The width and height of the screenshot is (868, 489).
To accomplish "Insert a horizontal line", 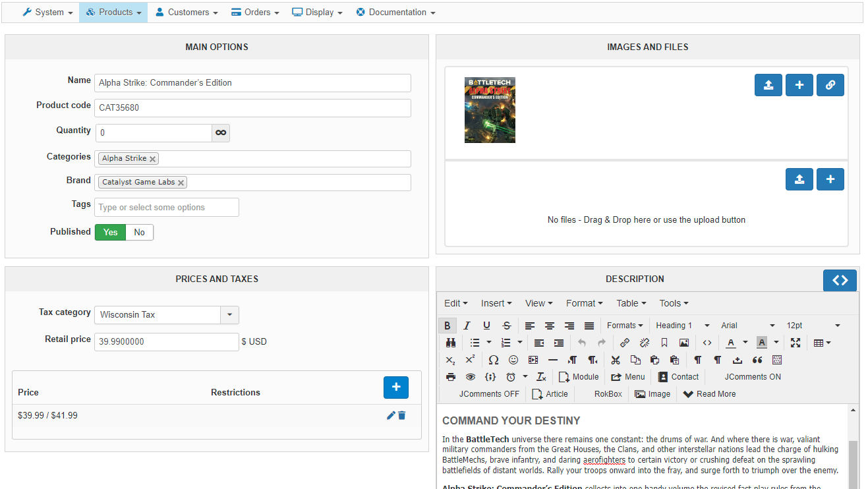I will (553, 360).
